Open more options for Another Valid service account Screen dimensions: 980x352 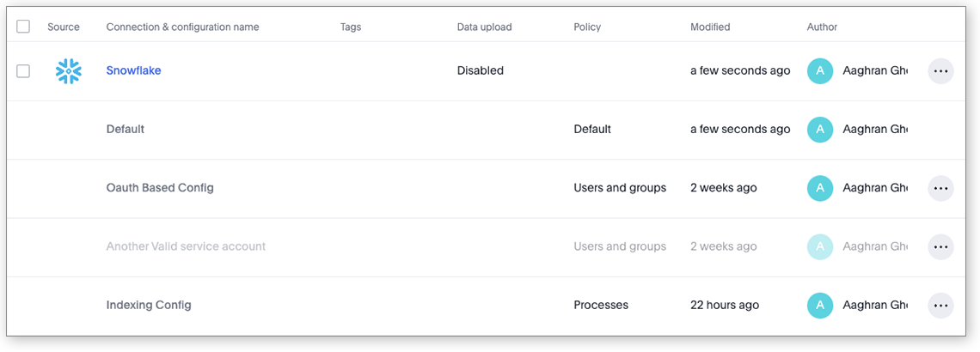pyautogui.click(x=940, y=246)
